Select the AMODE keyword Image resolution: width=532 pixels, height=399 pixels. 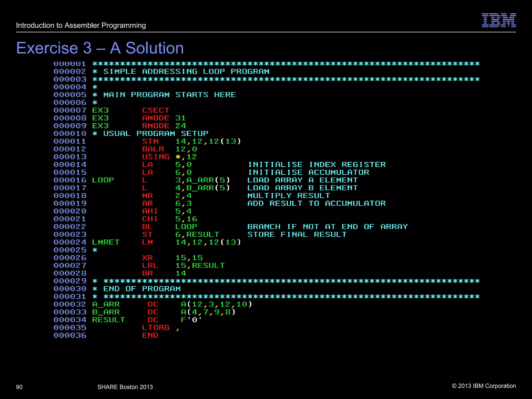[x=156, y=118]
